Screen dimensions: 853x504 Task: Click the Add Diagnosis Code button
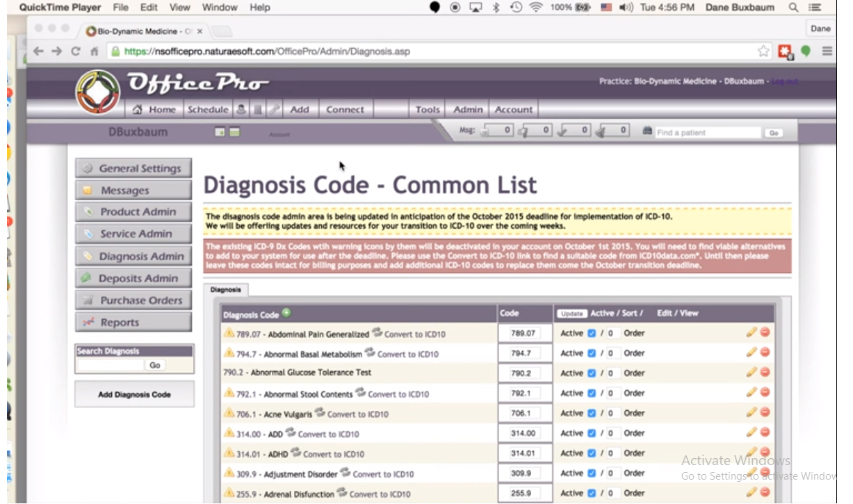pos(134,394)
